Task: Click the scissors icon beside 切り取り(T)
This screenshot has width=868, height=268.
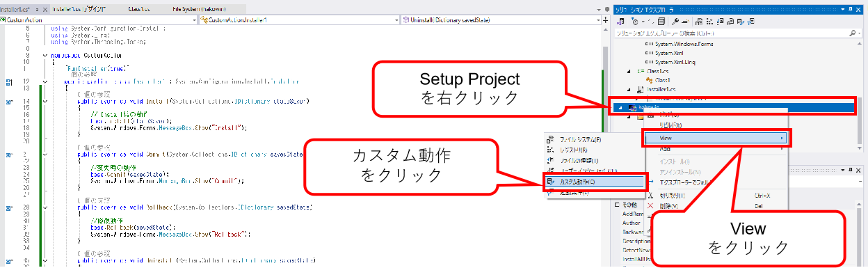Action: (x=651, y=196)
